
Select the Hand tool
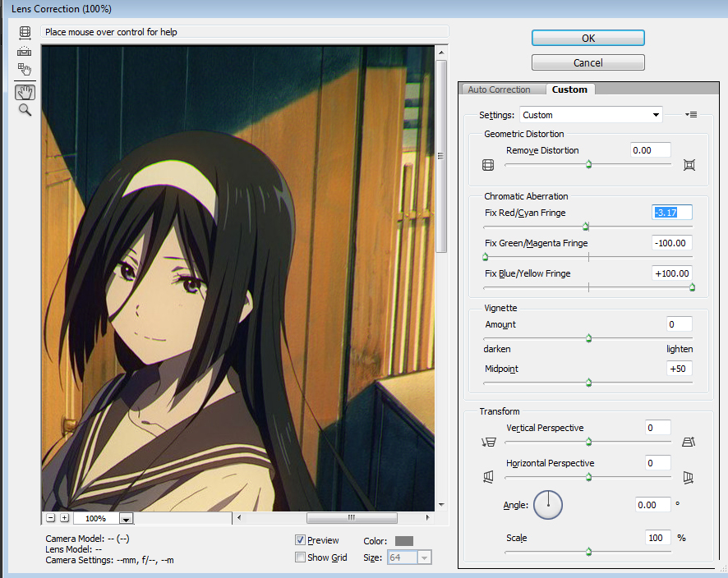pos(25,91)
